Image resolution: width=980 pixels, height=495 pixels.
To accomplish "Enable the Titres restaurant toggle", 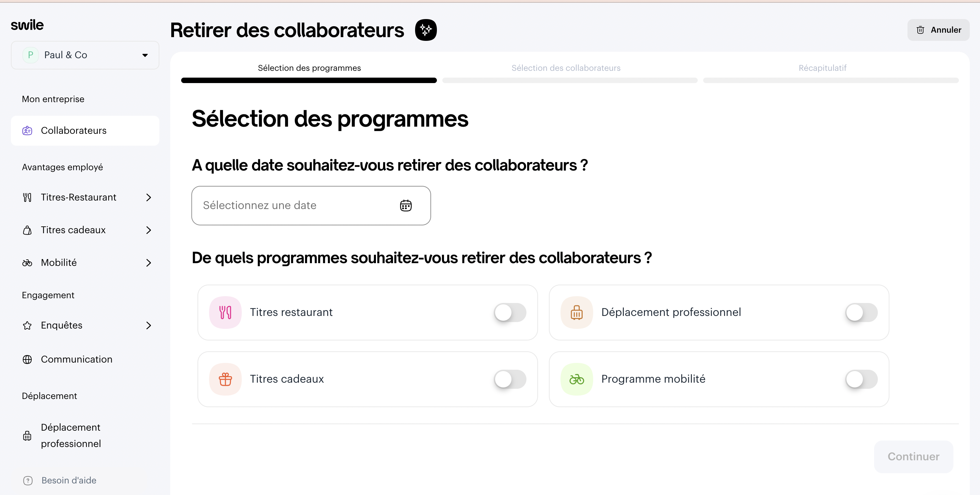I will point(510,313).
